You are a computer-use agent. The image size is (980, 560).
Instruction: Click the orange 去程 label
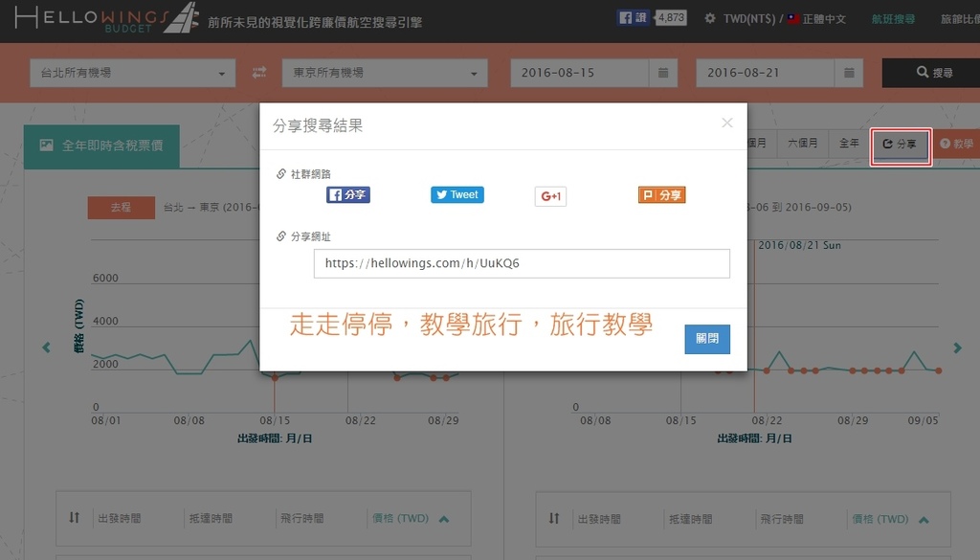[122, 208]
